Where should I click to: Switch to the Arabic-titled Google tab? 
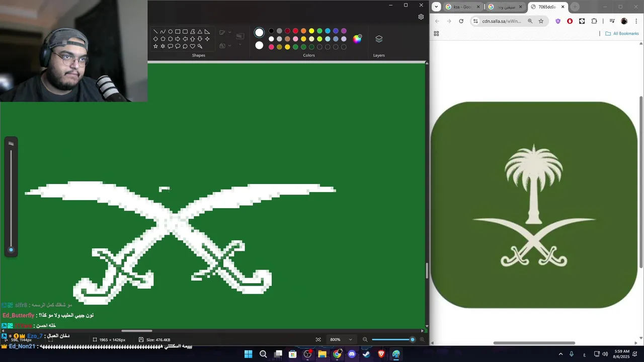tap(506, 7)
